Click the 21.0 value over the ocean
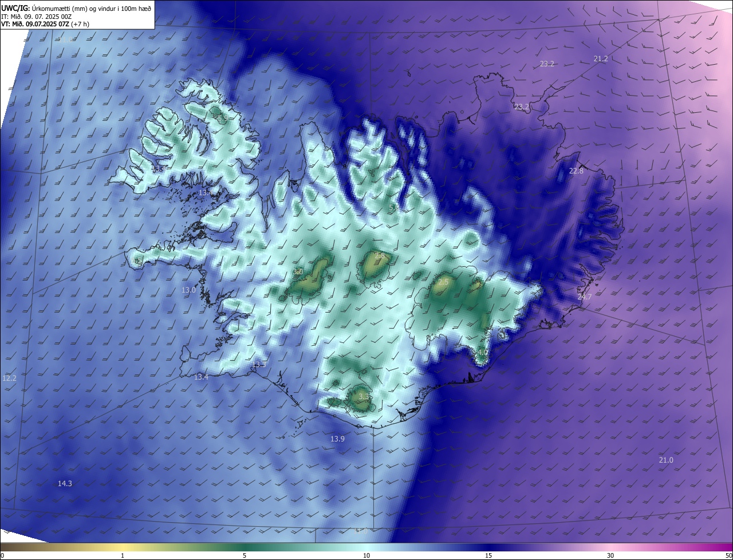733x560 pixels. point(666,460)
